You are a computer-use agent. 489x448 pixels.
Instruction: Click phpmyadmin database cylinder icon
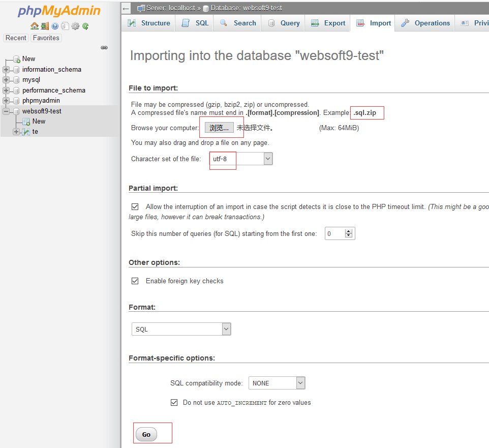click(x=16, y=101)
